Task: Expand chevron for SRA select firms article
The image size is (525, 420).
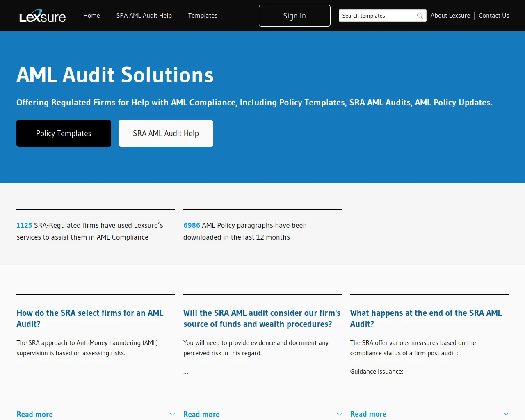Action: 172,415
